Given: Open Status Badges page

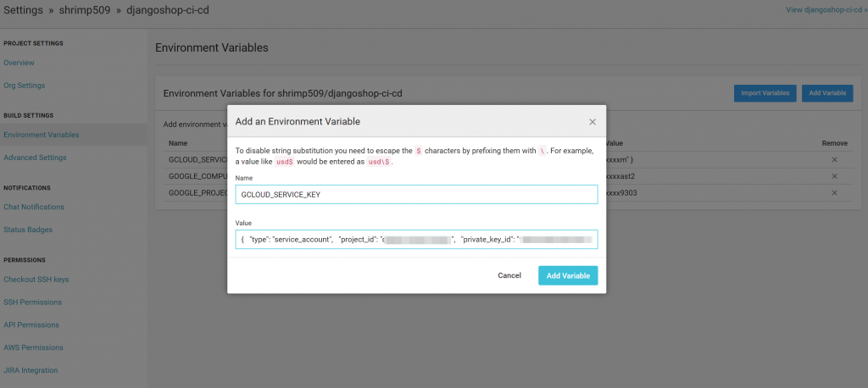Looking at the screenshot, I should pyautogui.click(x=28, y=230).
